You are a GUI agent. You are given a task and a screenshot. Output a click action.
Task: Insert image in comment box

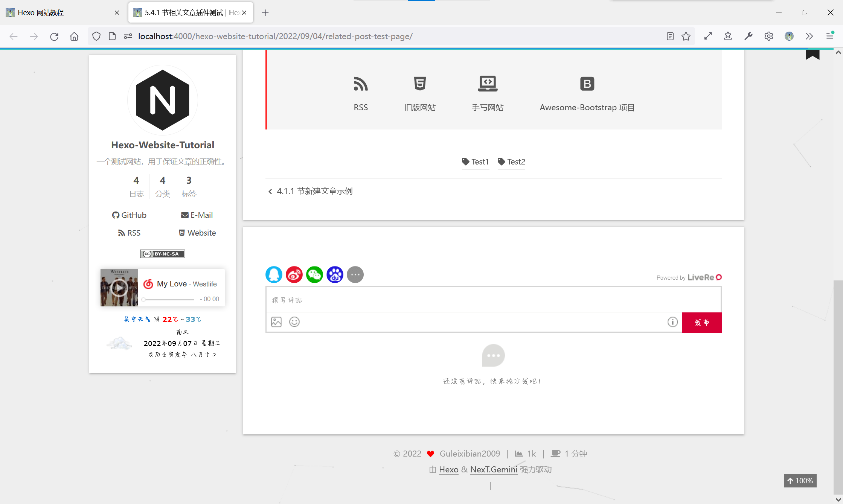[x=276, y=322]
